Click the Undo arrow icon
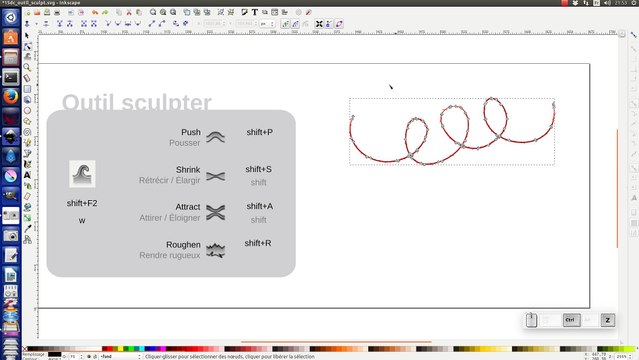The width and height of the screenshot is (639, 360). click(x=95, y=13)
